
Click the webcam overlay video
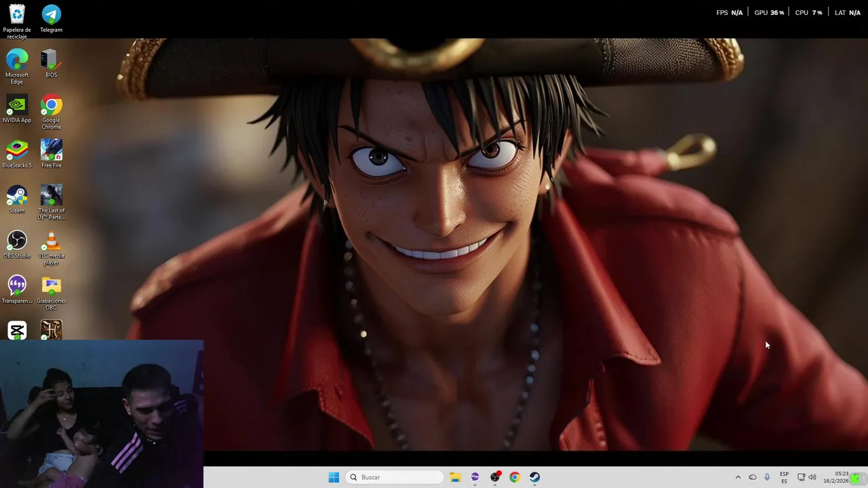[x=102, y=413]
